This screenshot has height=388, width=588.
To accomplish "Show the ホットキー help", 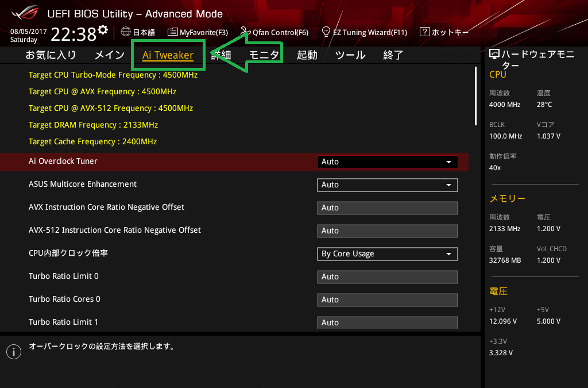I will click(x=444, y=32).
